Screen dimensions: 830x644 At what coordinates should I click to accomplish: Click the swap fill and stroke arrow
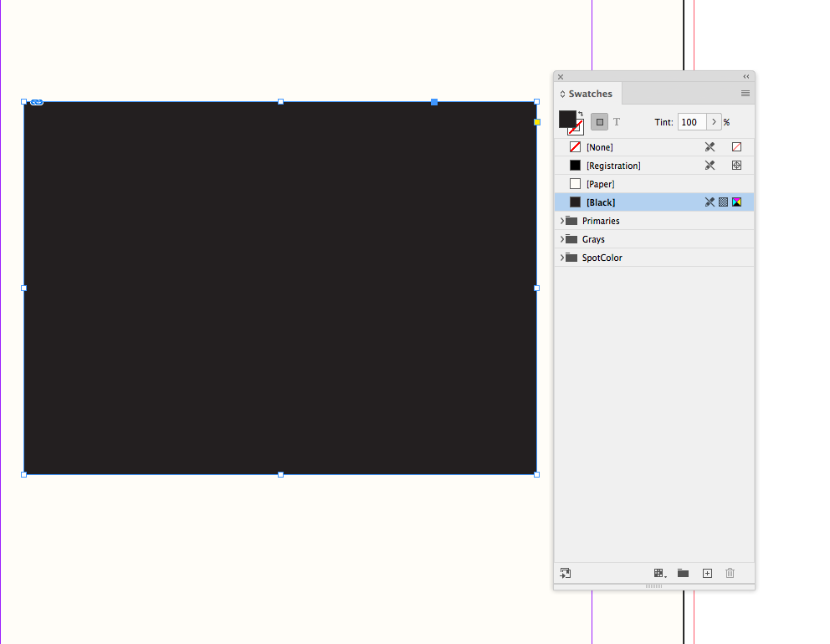(581, 114)
